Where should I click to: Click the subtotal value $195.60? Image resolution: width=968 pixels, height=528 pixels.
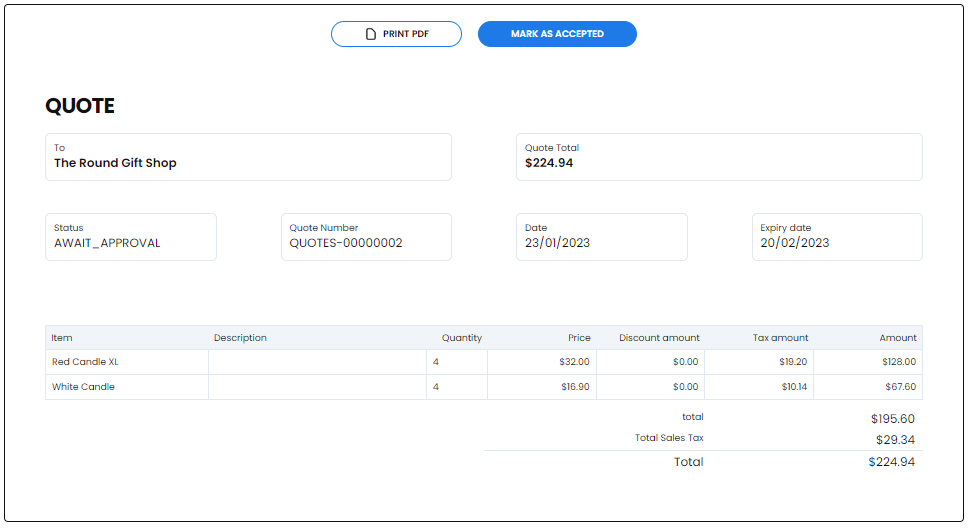click(893, 419)
